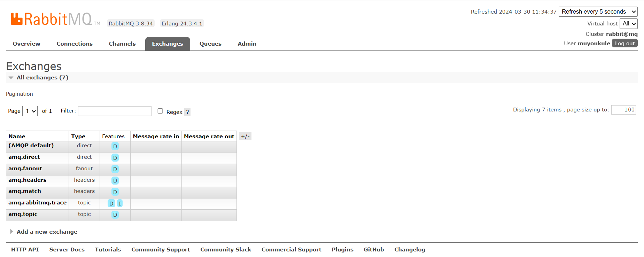Open the amq.match exchange
Viewport: 644px width, 257px height.
(25, 191)
